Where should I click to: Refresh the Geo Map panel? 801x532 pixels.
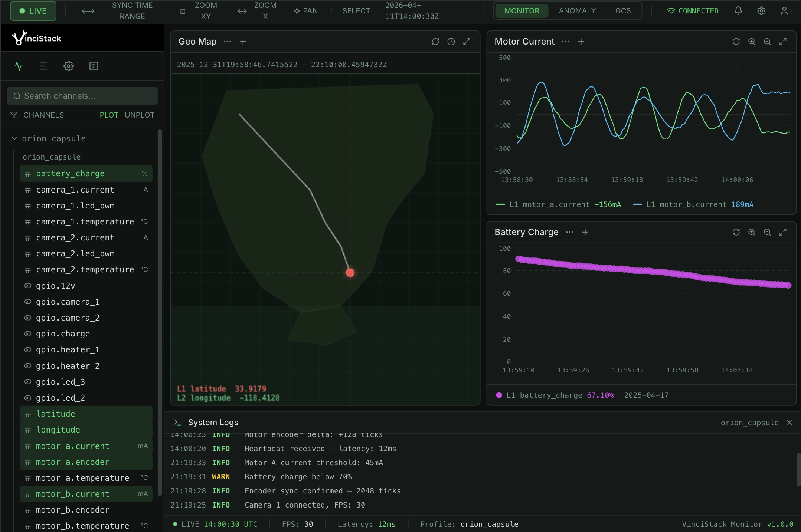coord(436,42)
